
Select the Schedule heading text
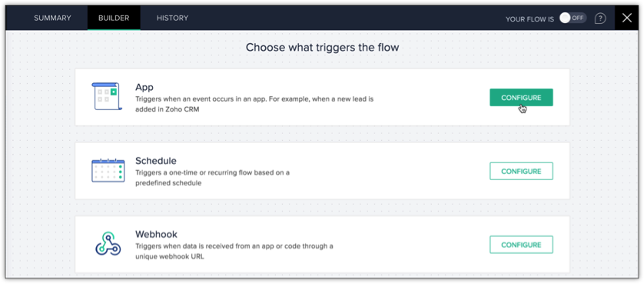point(156,161)
